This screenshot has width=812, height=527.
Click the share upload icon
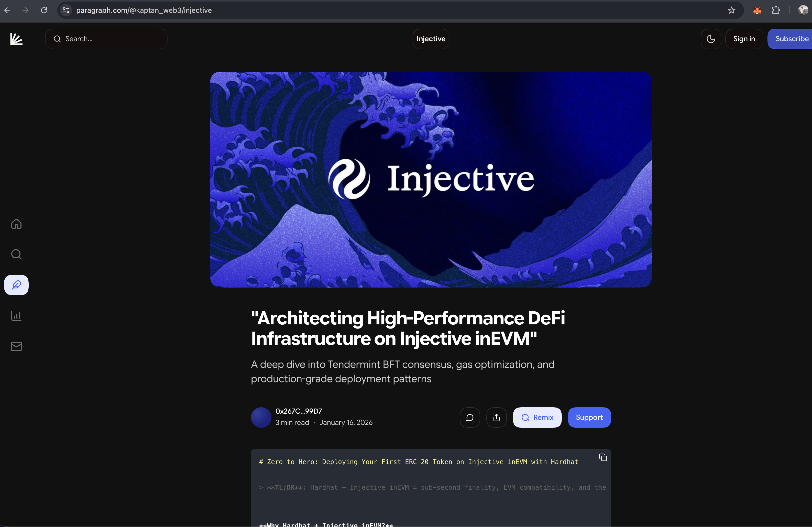coord(496,418)
